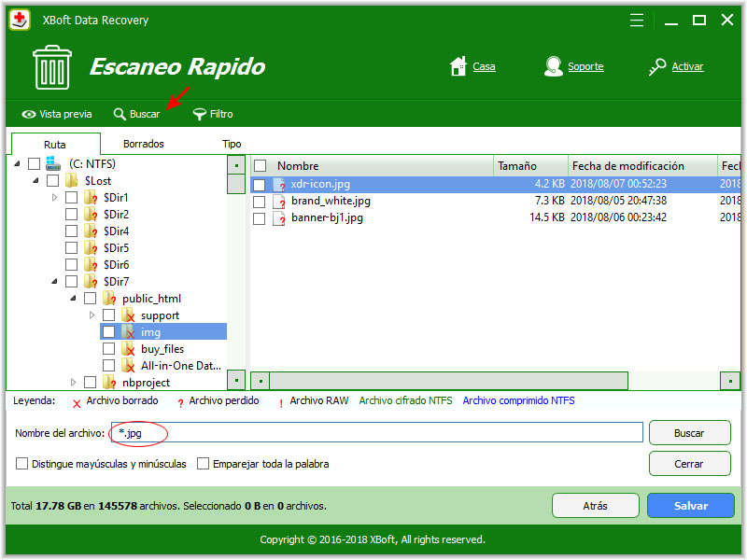Click the file list horizontal scrollbar thumb
This screenshot has height=560, width=747.
click(x=448, y=381)
